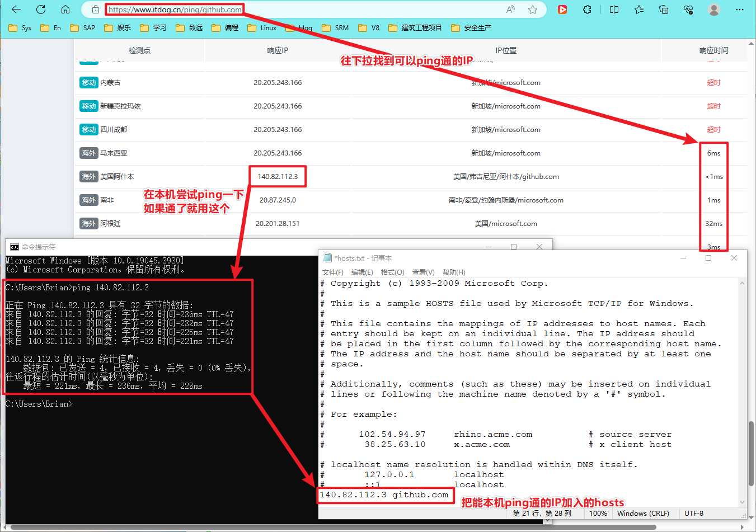The height and width of the screenshot is (532, 756).
Task: Open the SAP bookmarks folder
Action: [x=82, y=28]
